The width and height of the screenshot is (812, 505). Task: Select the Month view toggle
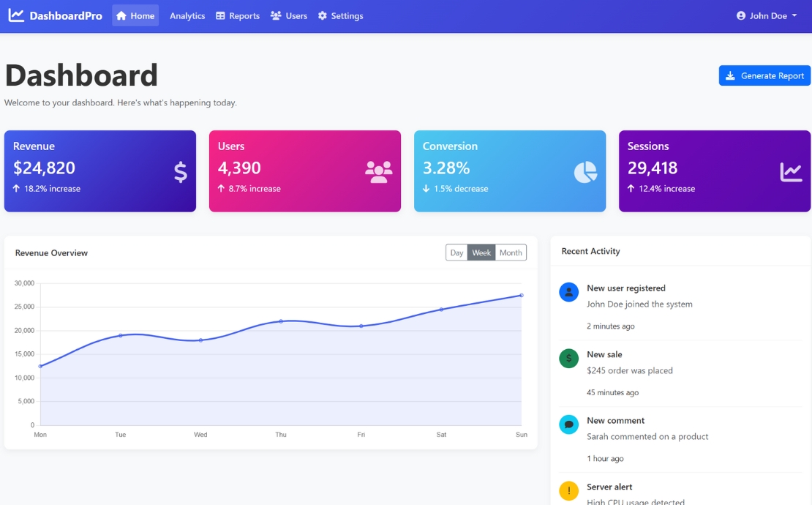510,252
